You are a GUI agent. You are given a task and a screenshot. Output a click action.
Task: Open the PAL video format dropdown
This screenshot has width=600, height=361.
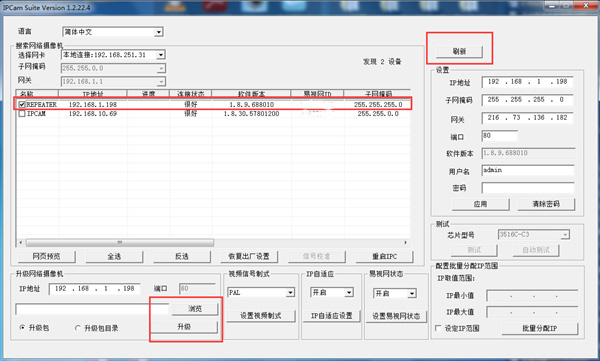click(x=290, y=293)
